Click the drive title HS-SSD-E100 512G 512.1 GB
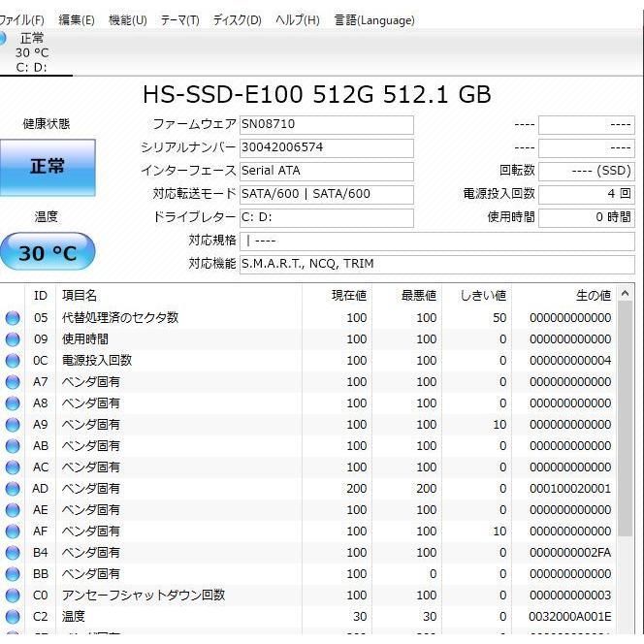 316,94
